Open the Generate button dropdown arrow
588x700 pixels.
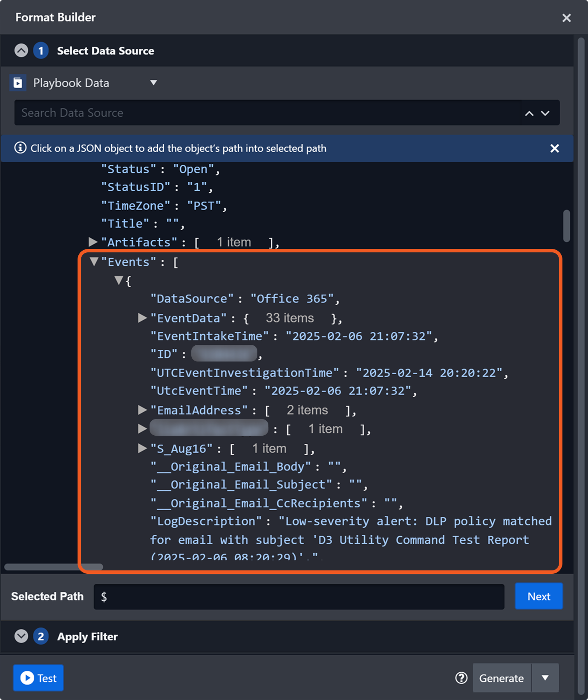[545, 678]
